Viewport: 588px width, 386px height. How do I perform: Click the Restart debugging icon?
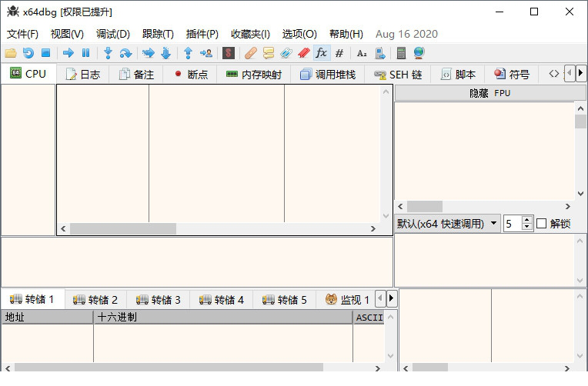[x=28, y=53]
